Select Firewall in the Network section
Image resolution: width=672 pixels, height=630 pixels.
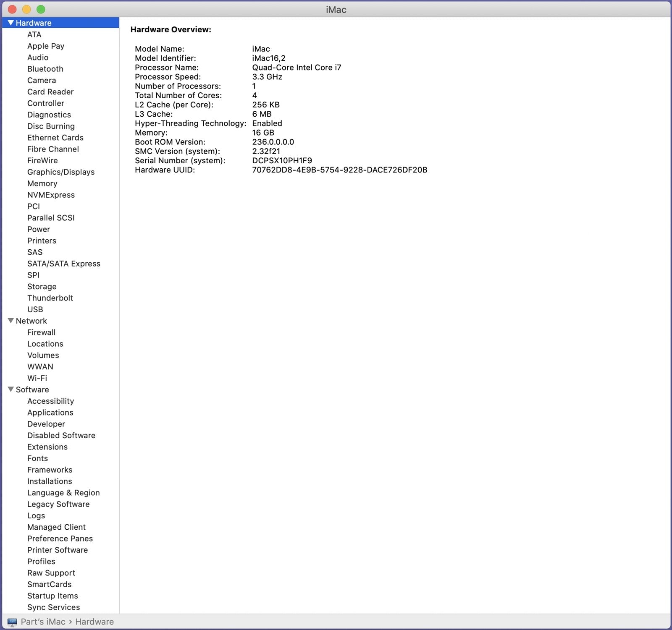(x=41, y=332)
